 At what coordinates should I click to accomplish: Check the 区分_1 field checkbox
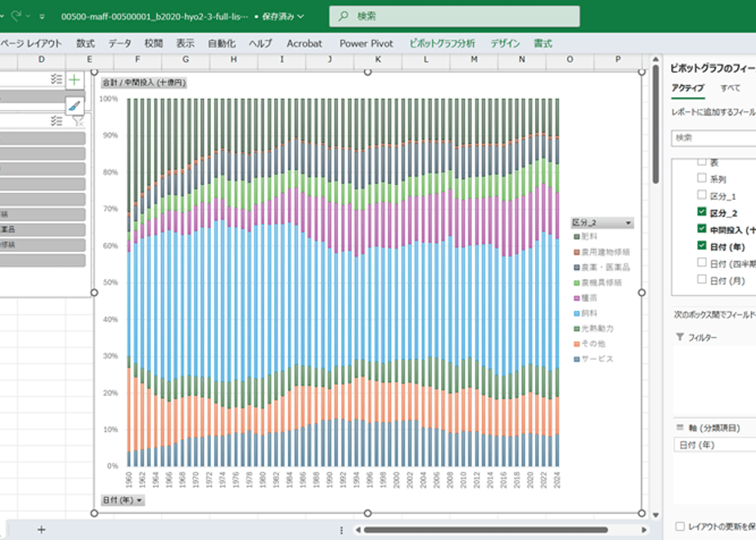tap(702, 195)
